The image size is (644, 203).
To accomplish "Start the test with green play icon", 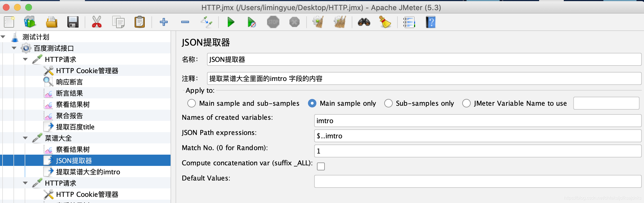I will [x=231, y=22].
